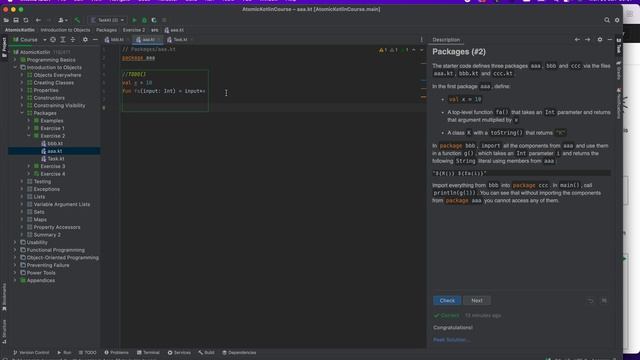
Task: Open the Project tool window sidebar
Action: pos(4,47)
